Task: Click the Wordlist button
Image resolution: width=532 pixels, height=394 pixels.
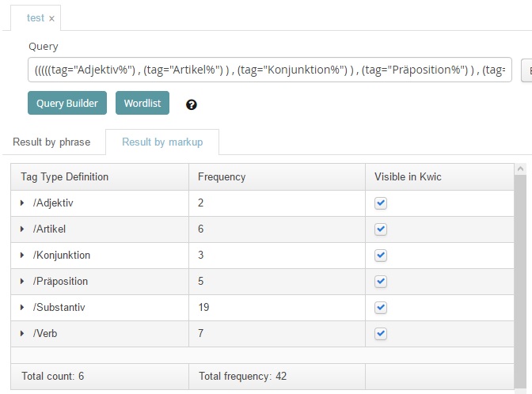Action: [142, 104]
